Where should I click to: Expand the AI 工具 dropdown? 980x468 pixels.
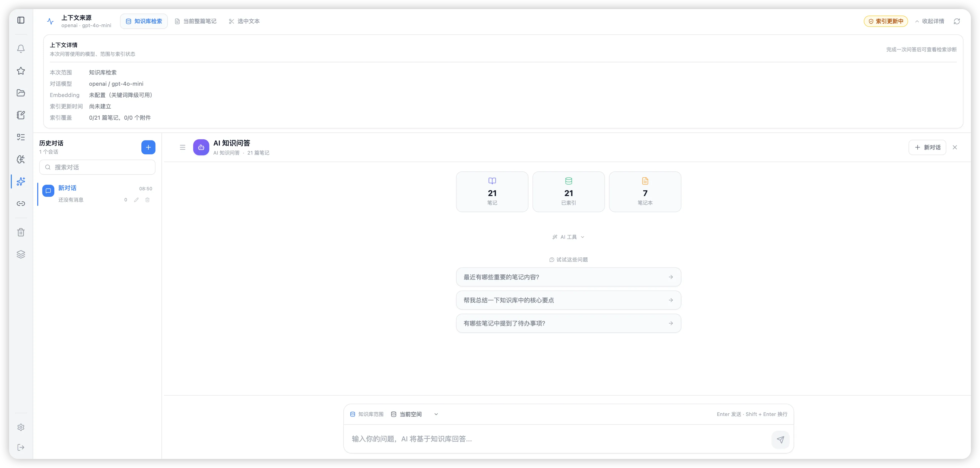(568, 237)
